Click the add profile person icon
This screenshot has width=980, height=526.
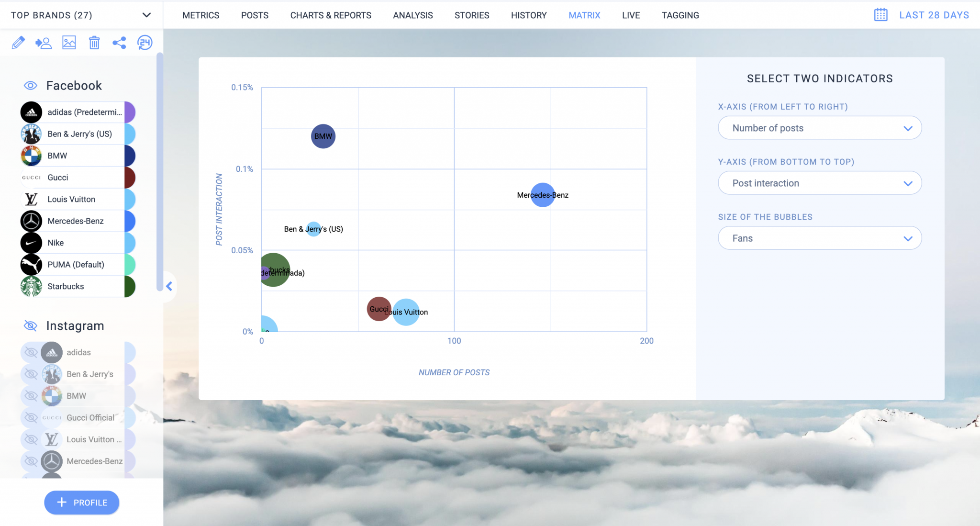[x=44, y=43]
